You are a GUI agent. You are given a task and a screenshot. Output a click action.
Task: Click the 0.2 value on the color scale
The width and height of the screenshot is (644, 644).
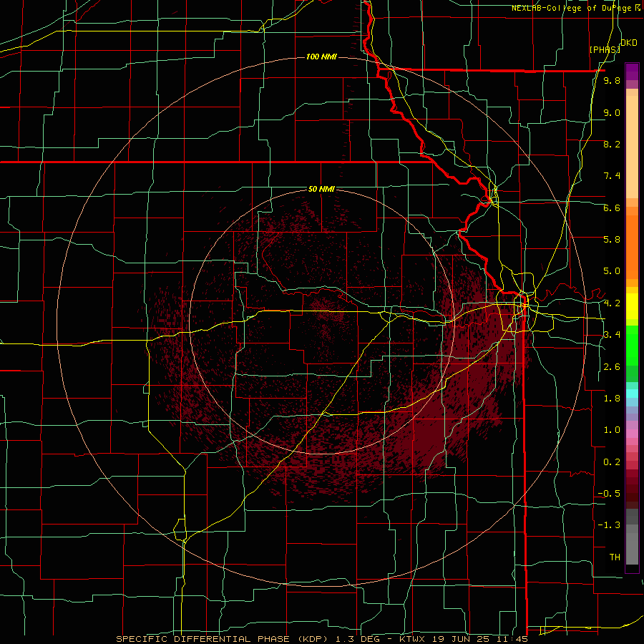pyautogui.click(x=612, y=462)
